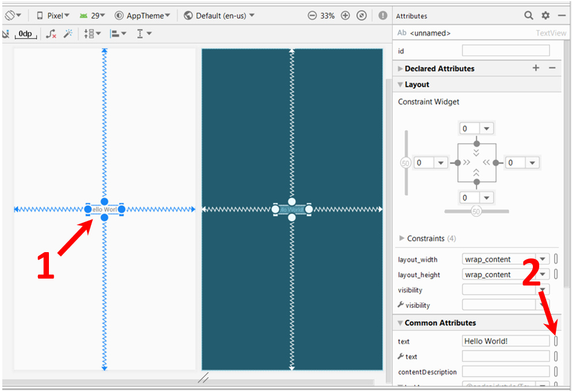The width and height of the screenshot is (572, 392).
Task: Open the Attributes panel settings gear
Action: 546,16
